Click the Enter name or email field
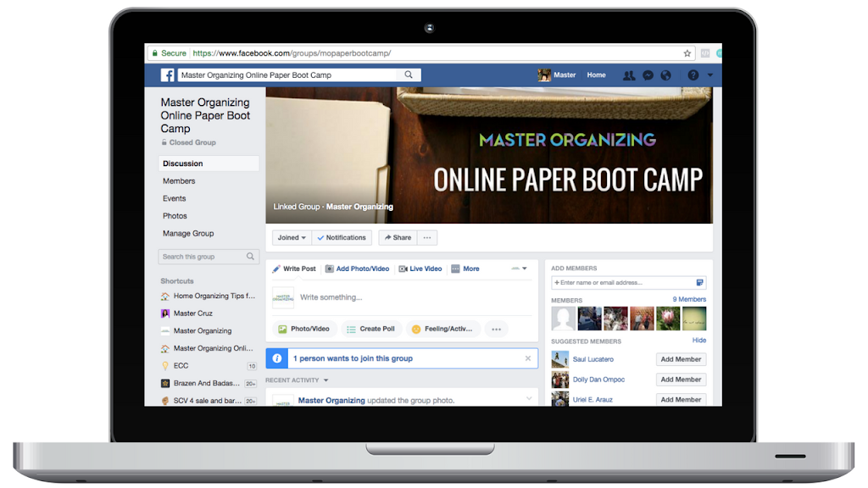This screenshot has height=488, width=868. pos(628,283)
